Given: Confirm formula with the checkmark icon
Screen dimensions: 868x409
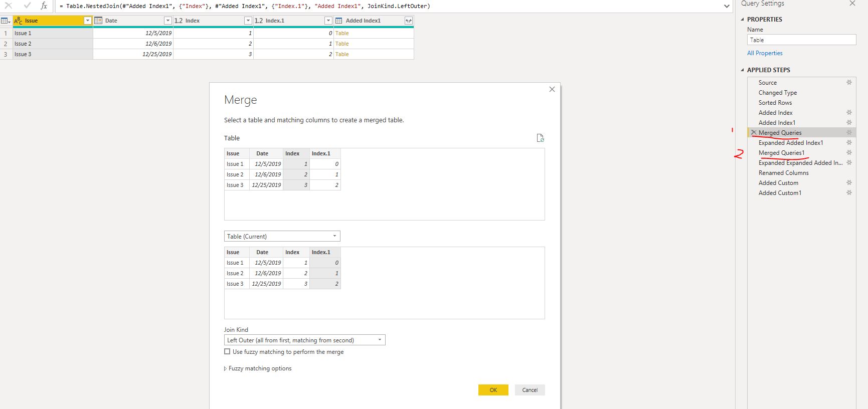Looking at the screenshot, I should pyautogui.click(x=27, y=6).
